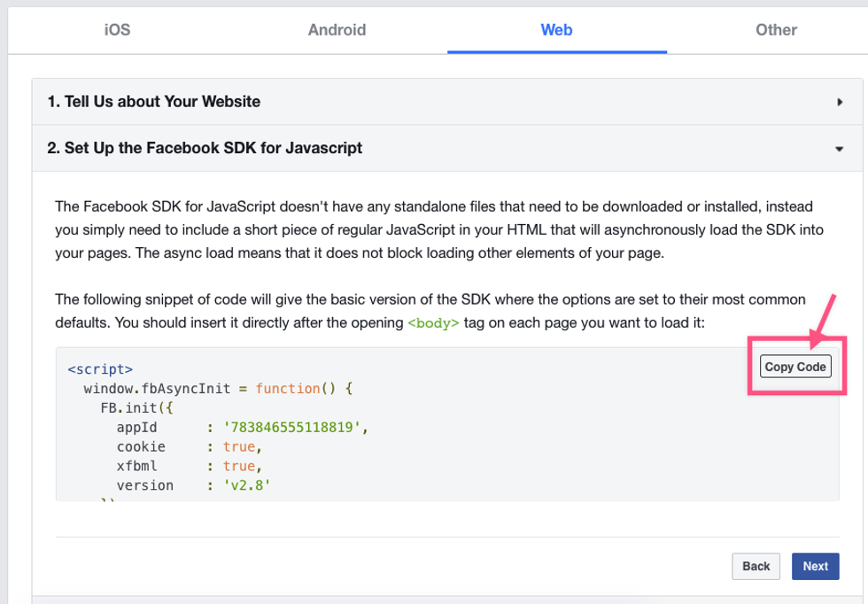Image resolution: width=868 pixels, height=604 pixels.
Task: Click the opening <script> tag in code
Action: (x=100, y=368)
